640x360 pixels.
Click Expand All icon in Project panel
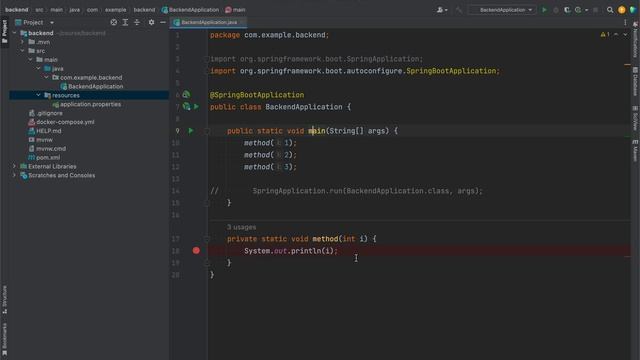[x=125, y=22]
